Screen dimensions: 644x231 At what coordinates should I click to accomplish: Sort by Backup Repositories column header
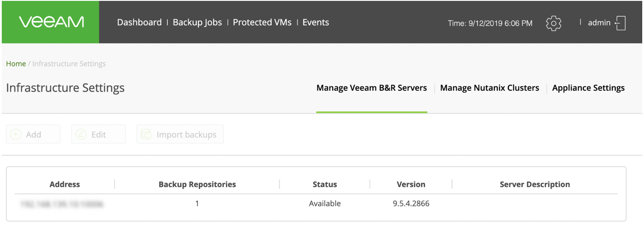(x=197, y=185)
